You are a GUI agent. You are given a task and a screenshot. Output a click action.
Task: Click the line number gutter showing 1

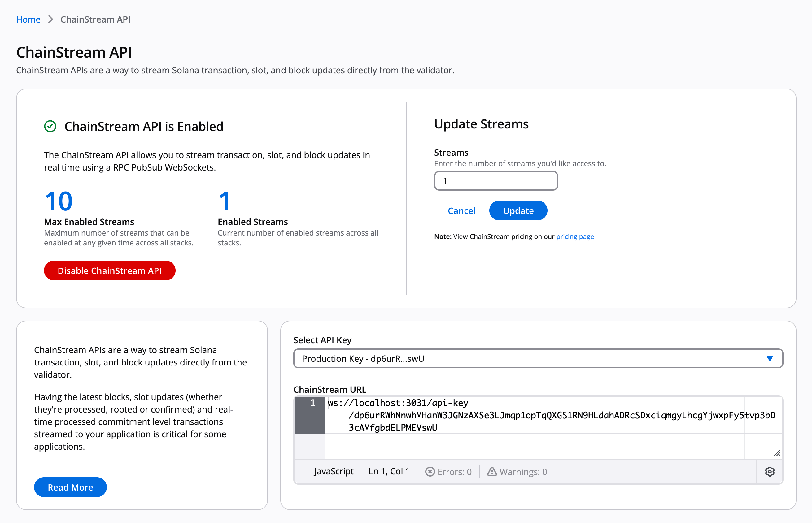pos(312,403)
